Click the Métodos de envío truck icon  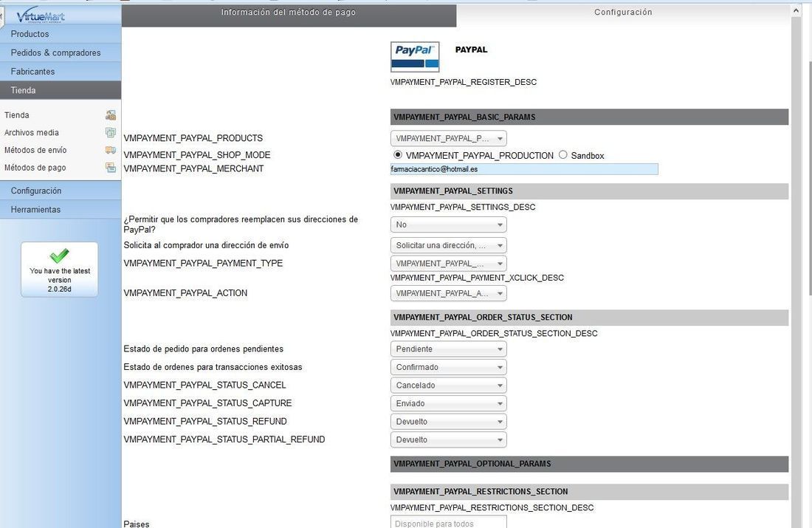[x=110, y=150]
